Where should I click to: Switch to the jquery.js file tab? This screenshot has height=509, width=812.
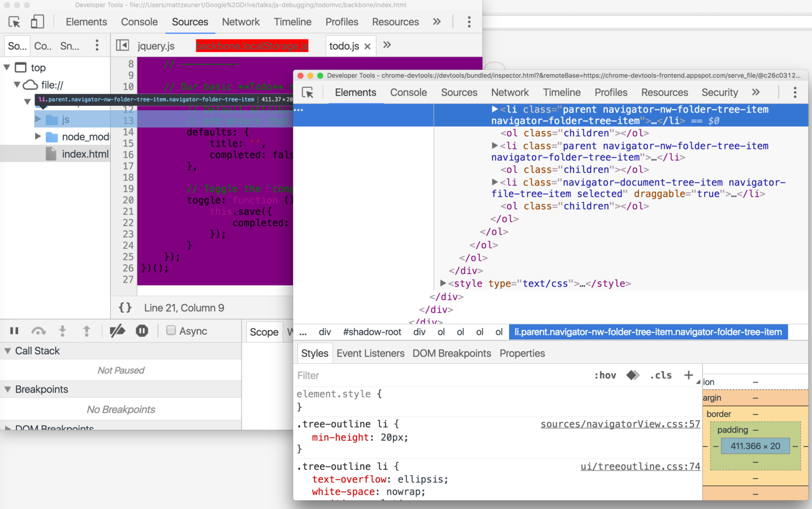[156, 46]
